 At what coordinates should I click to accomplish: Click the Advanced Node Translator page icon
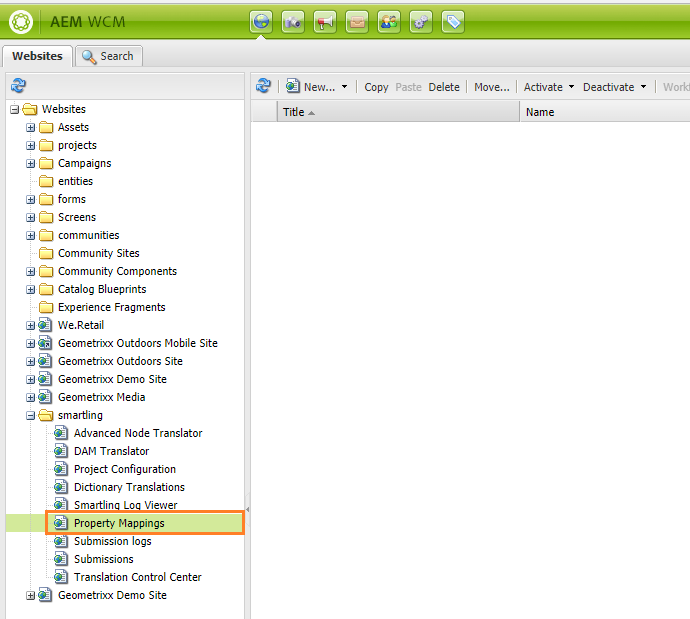(61, 433)
